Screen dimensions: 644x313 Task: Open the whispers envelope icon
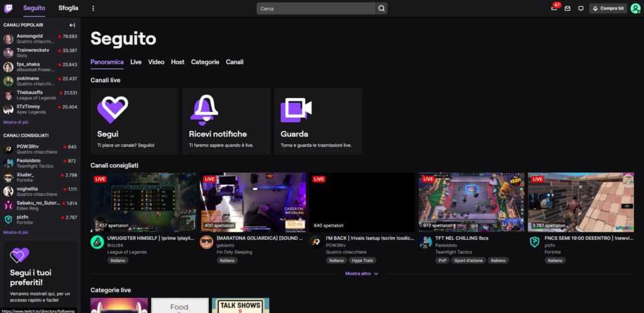click(568, 8)
